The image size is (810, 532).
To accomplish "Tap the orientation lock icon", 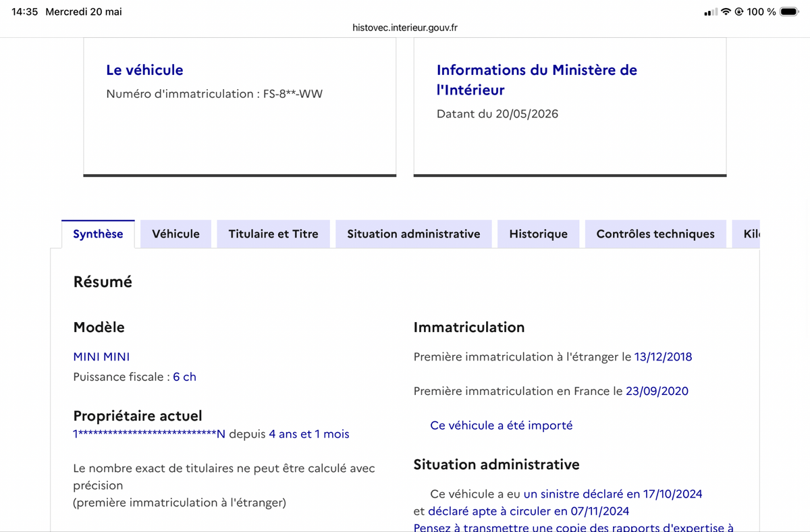I will (739, 11).
